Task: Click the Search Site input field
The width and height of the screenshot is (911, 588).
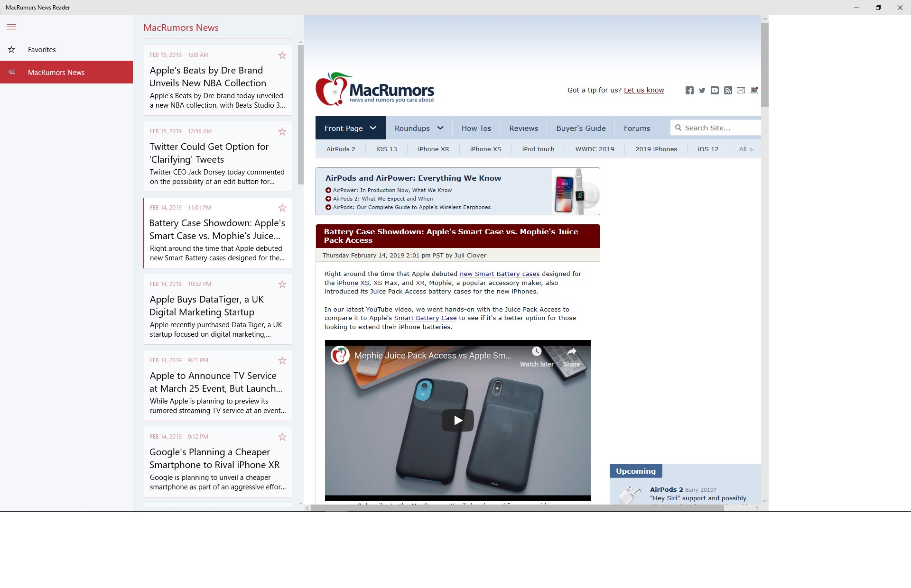Action: tap(716, 128)
